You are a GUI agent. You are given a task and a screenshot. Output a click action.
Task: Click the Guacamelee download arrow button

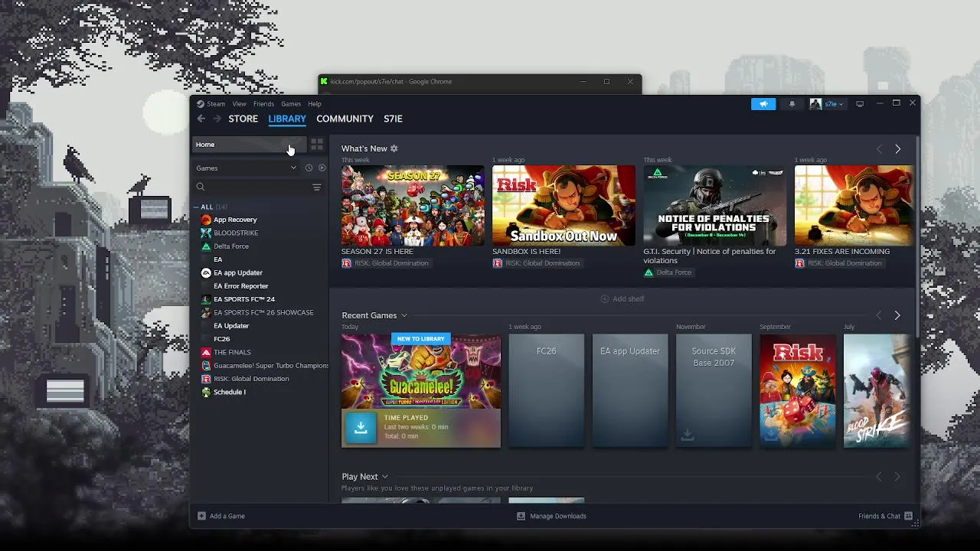click(361, 427)
